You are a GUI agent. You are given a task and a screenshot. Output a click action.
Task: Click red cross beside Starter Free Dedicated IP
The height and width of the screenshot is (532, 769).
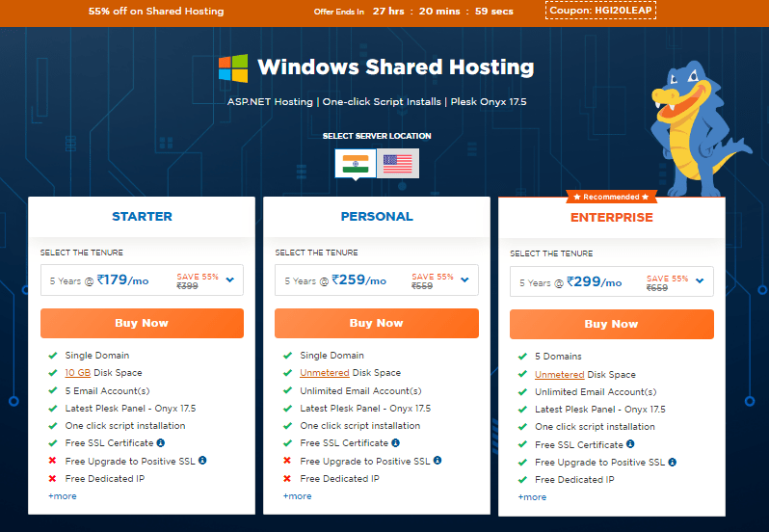click(x=52, y=479)
